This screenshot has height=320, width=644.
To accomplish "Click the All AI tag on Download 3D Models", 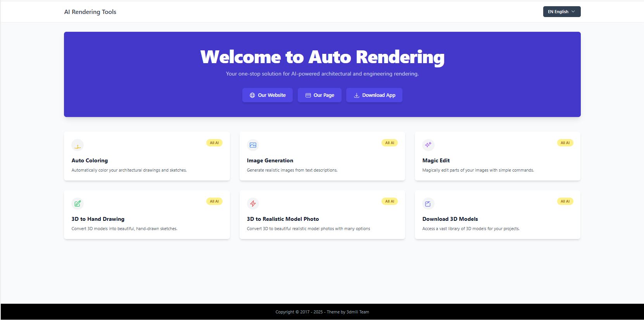I will [565, 201].
